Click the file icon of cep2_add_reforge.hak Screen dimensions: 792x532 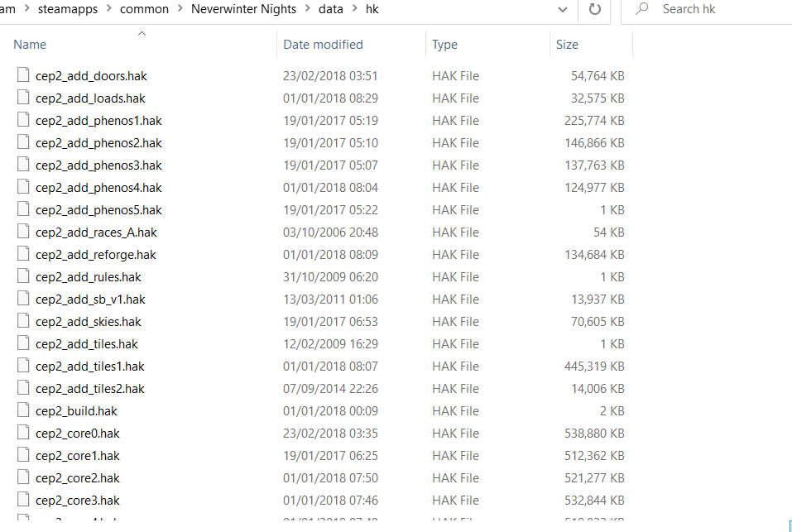pyautogui.click(x=23, y=253)
